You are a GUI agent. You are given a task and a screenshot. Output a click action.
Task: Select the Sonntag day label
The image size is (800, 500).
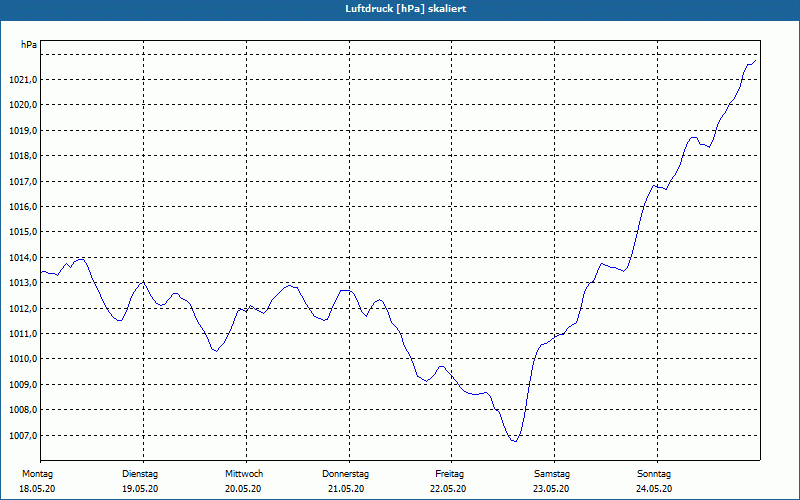tap(654, 474)
